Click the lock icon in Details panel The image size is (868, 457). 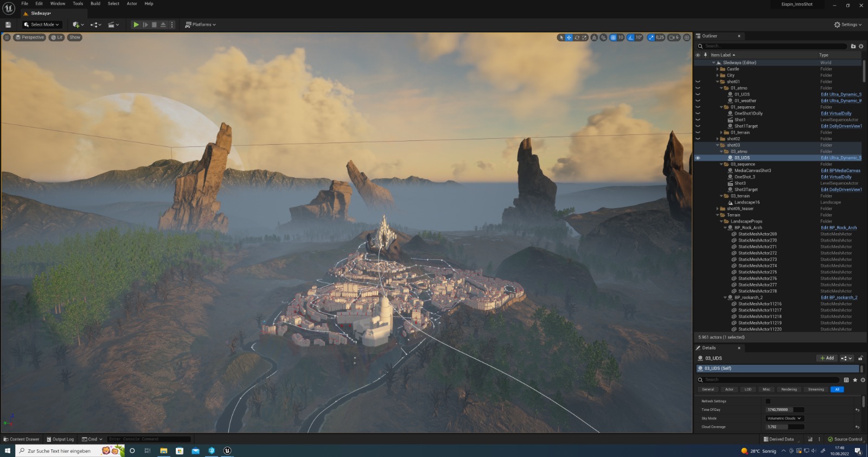click(x=860, y=358)
